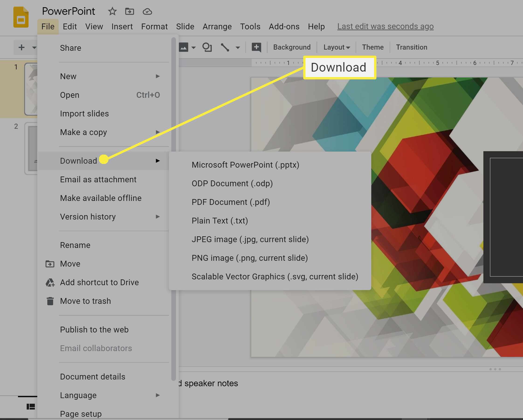Click Email as attachment option
523x420 pixels.
click(98, 179)
